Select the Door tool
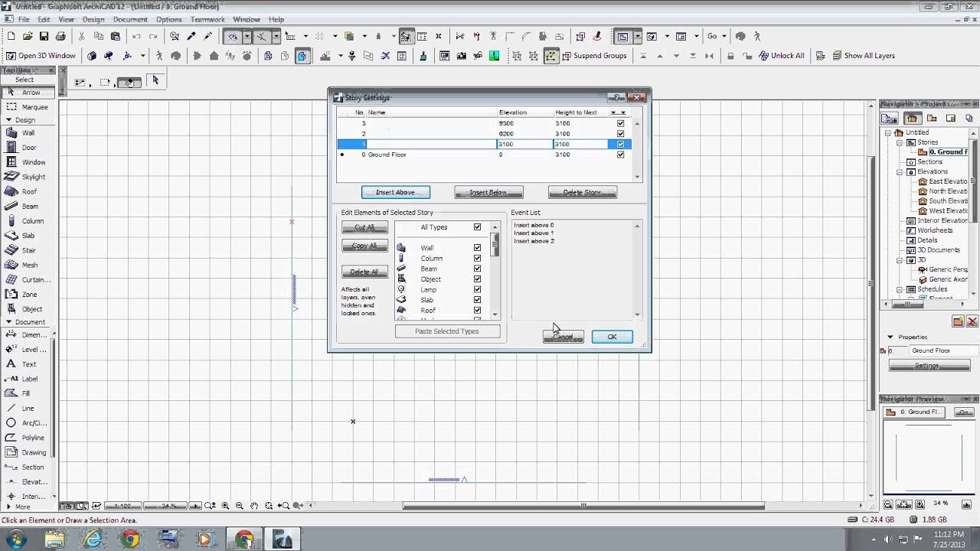The image size is (980, 551). [28, 147]
